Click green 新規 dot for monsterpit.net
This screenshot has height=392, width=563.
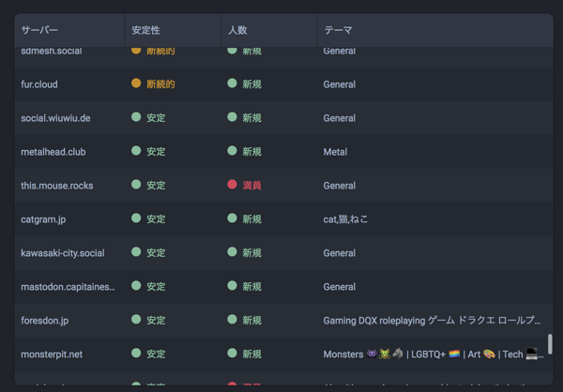232,354
